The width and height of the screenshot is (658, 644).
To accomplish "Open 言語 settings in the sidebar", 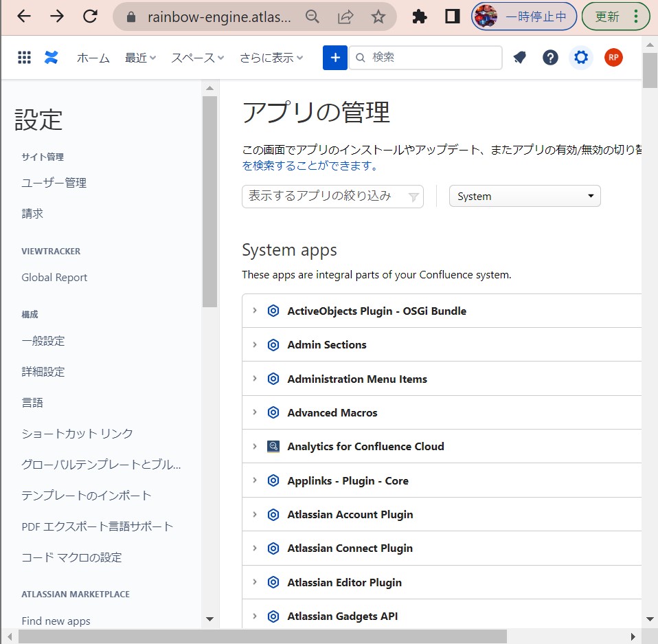I will click(x=32, y=403).
